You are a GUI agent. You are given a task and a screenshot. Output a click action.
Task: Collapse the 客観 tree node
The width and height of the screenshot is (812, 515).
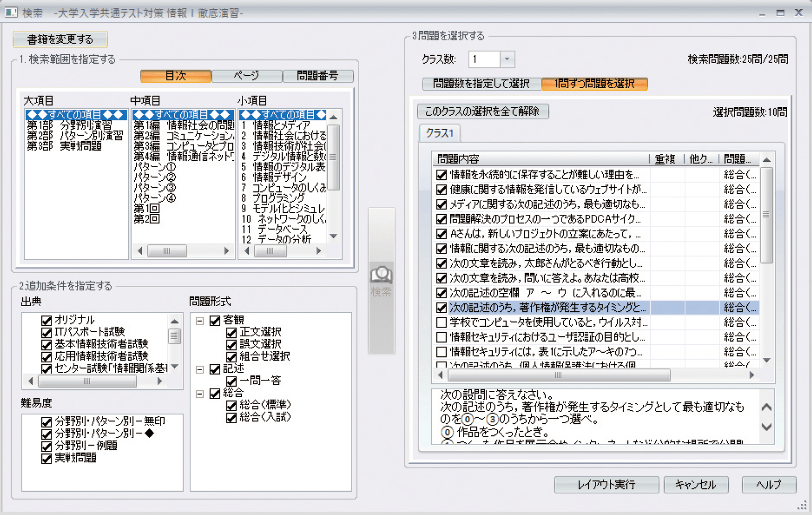(x=200, y=321)
